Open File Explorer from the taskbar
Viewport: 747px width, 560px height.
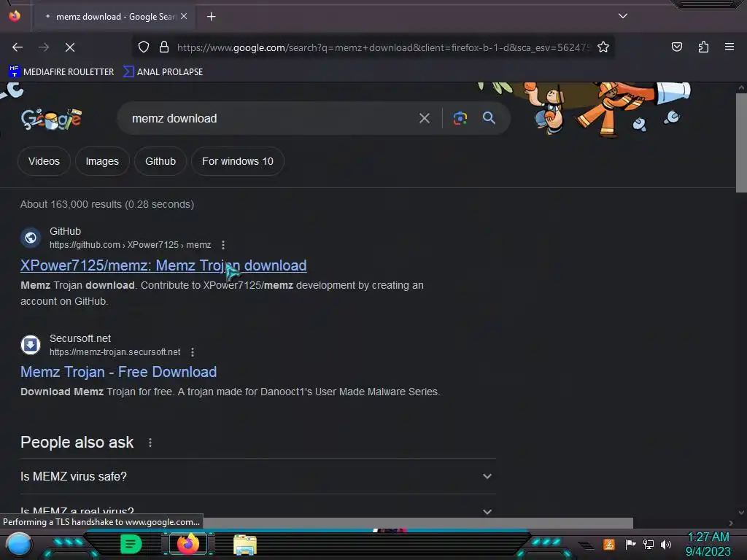245,545
